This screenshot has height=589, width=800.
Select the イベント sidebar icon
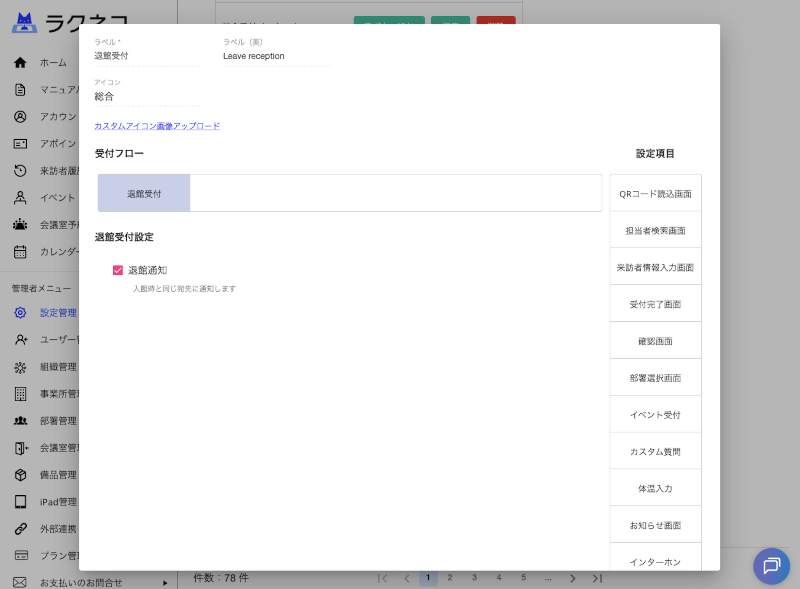18,197
